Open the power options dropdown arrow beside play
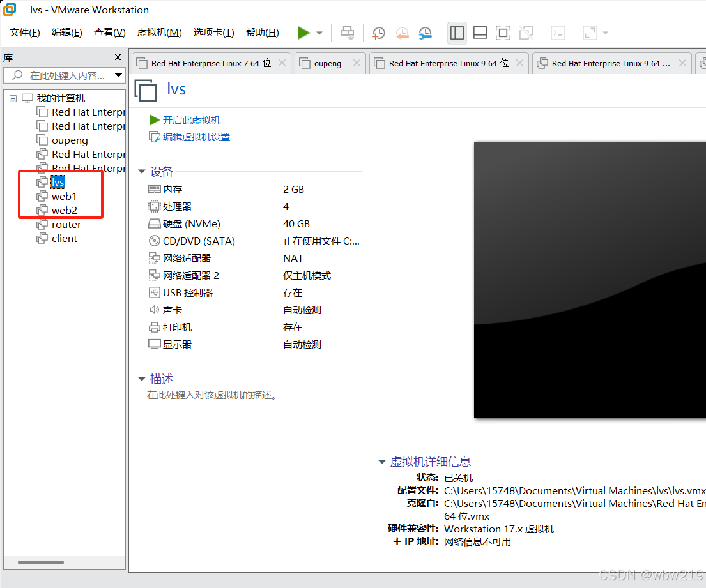Screen dimensions: 706x588 (319, 33)
